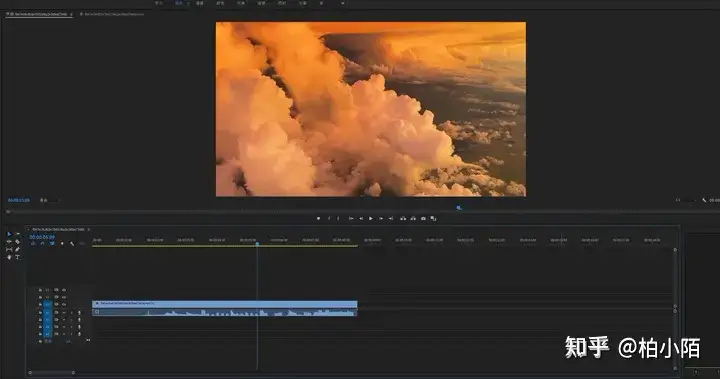The image size is (720, 379).
Task: Add marker from timeline header
Action: click(62, 243)
